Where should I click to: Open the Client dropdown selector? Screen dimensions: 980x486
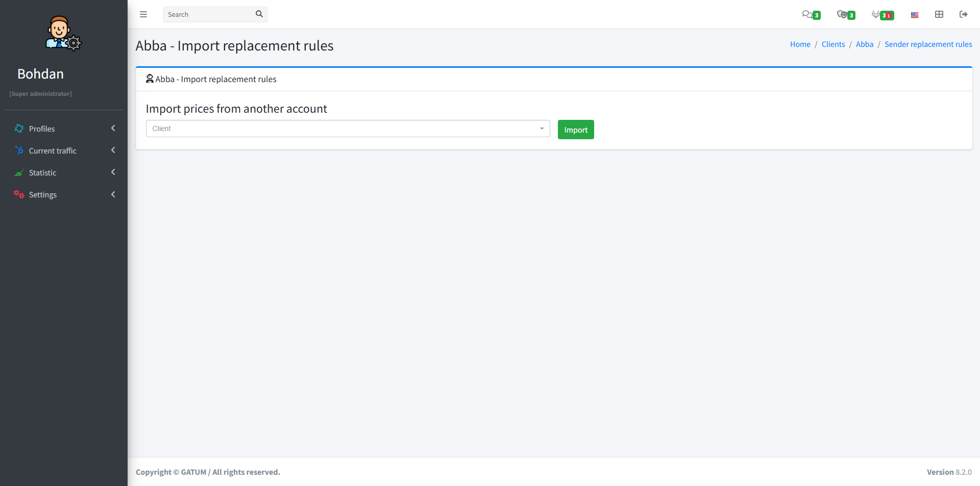[348, 129]
